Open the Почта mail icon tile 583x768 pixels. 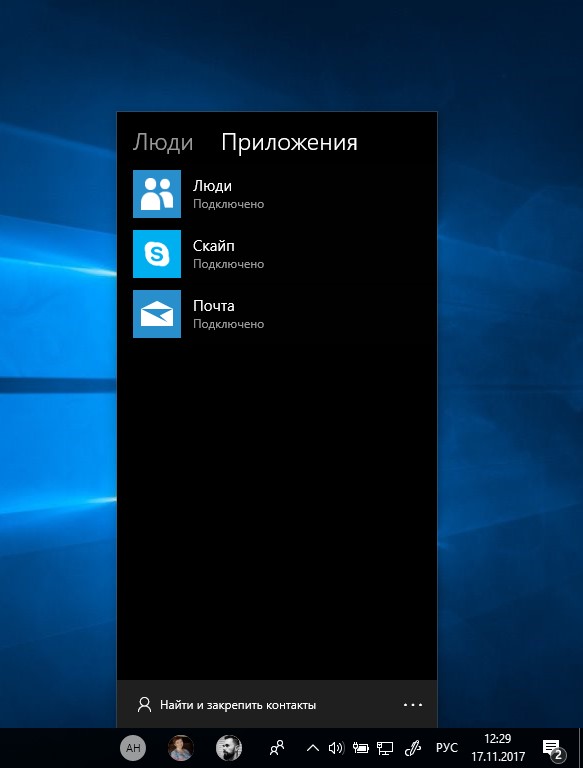(x=157, y=314)
